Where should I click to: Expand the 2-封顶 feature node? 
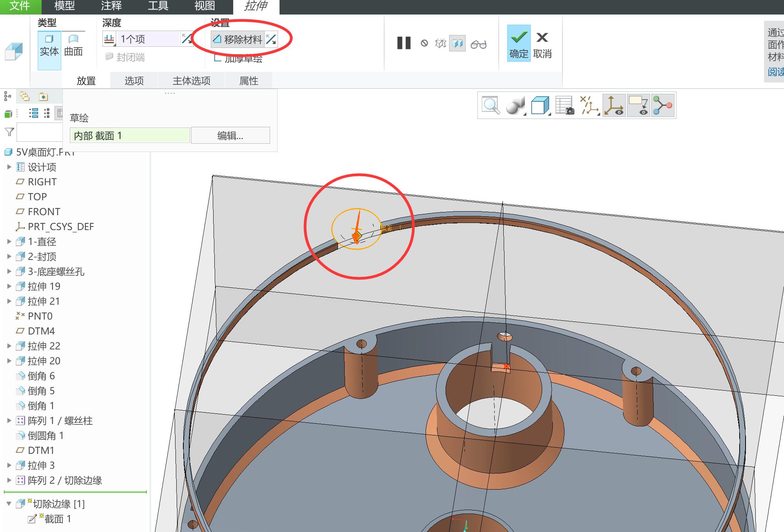coord(9,256)
